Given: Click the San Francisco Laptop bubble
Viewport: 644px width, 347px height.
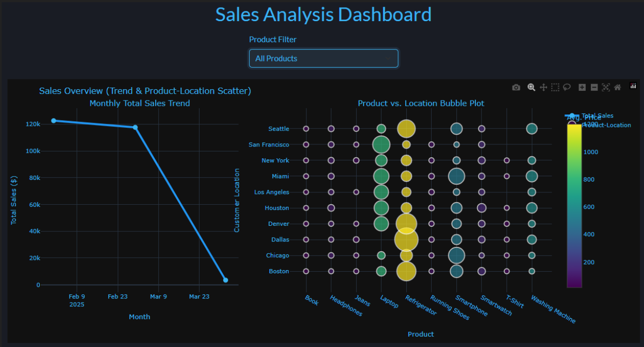Looking at the screenshot, I should point(381,145).
